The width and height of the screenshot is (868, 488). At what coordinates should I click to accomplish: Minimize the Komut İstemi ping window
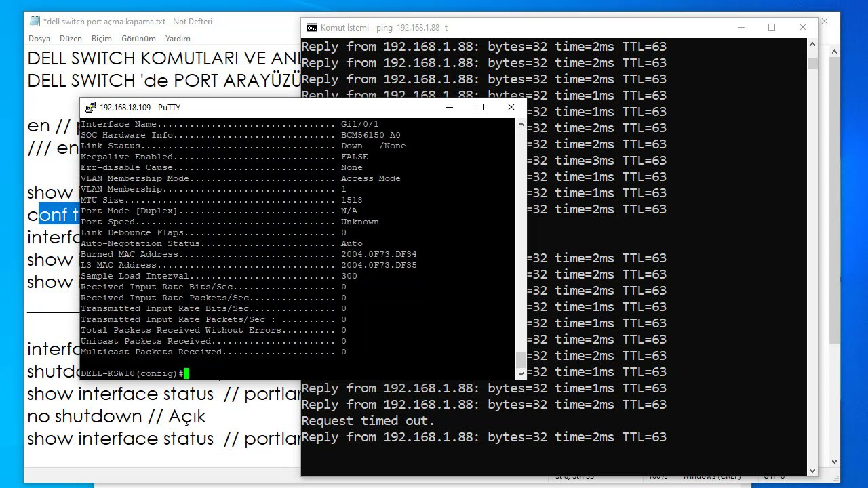(x=741, y=28)
